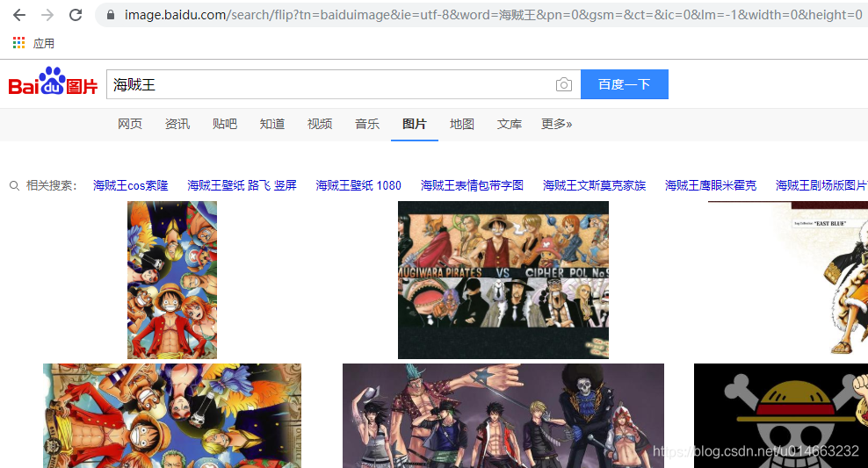This screenshot has height=468, width=868.
Task: Reload the page with refresh icon
Action: (x=76, y=15)
